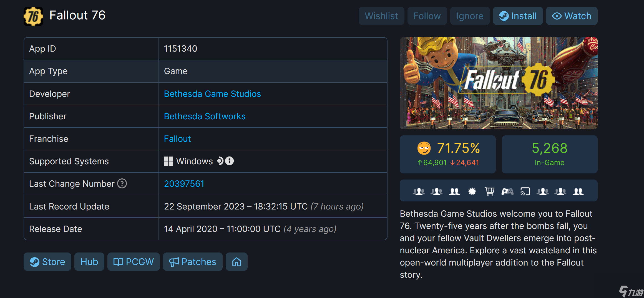644x298 pixels.
Task: Open the home website icon button
Action: pos(237,262)
